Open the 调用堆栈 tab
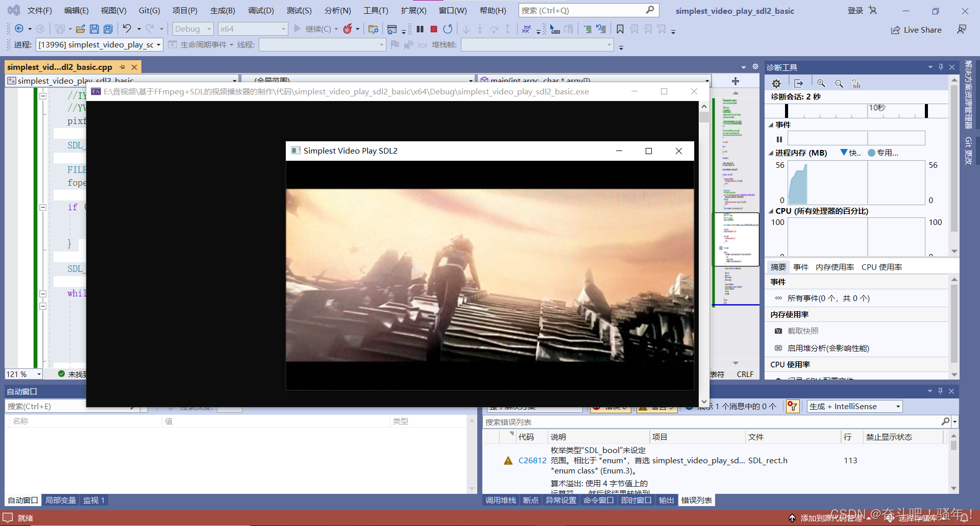The image size is (980, 526). tap(501, 500)
